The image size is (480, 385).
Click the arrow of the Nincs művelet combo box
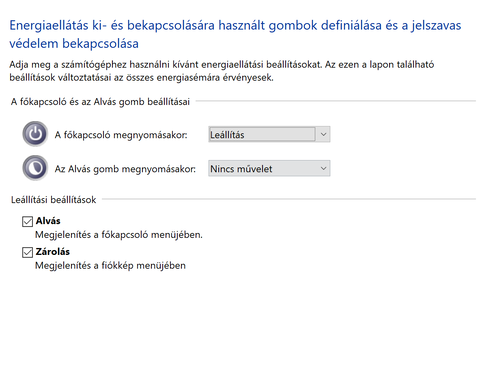point(323,168)
